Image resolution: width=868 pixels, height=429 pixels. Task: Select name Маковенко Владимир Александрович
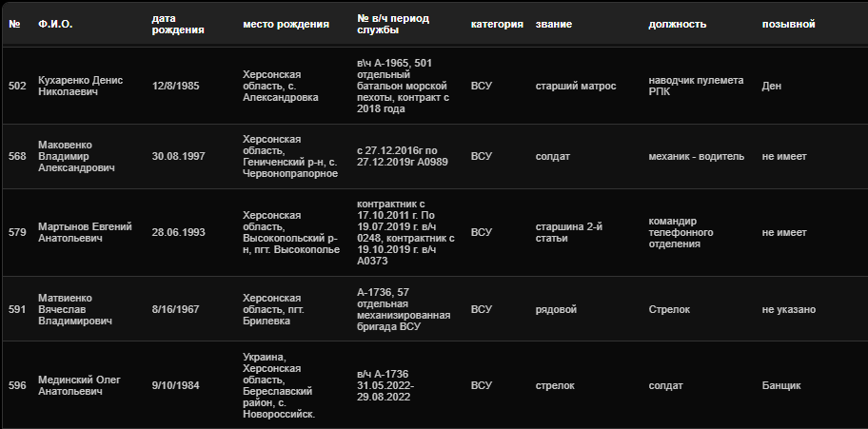(76, 156)
